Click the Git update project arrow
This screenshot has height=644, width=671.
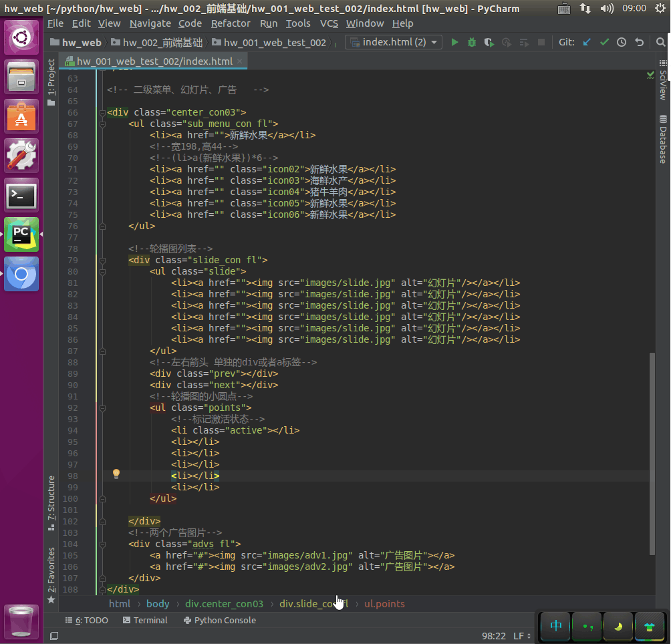[x=587, y=42]
